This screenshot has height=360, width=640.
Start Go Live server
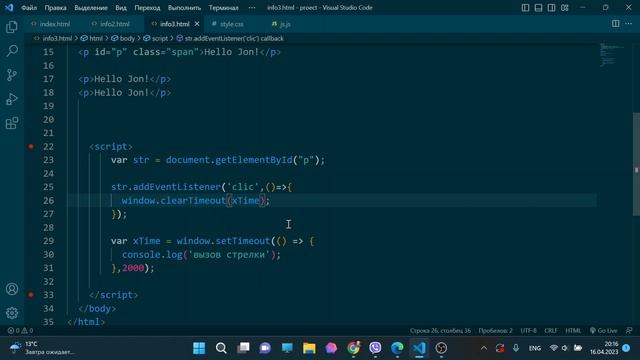(x=604, y=331)
